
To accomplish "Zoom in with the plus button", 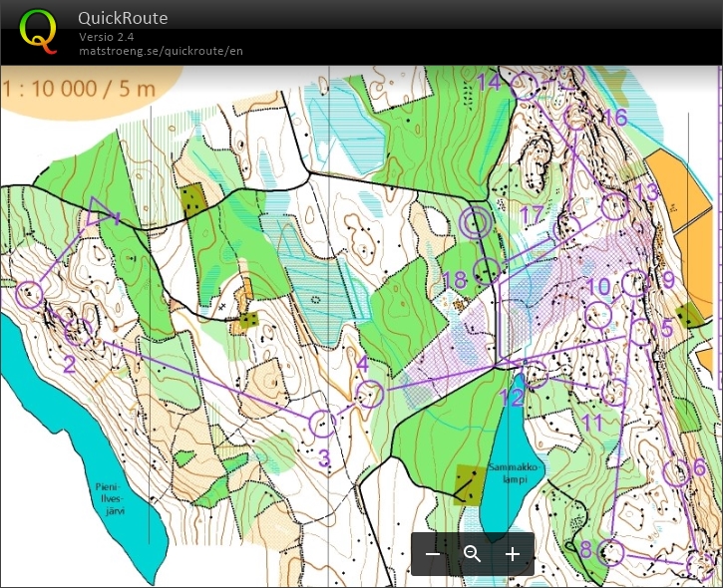I will [513, 554].
